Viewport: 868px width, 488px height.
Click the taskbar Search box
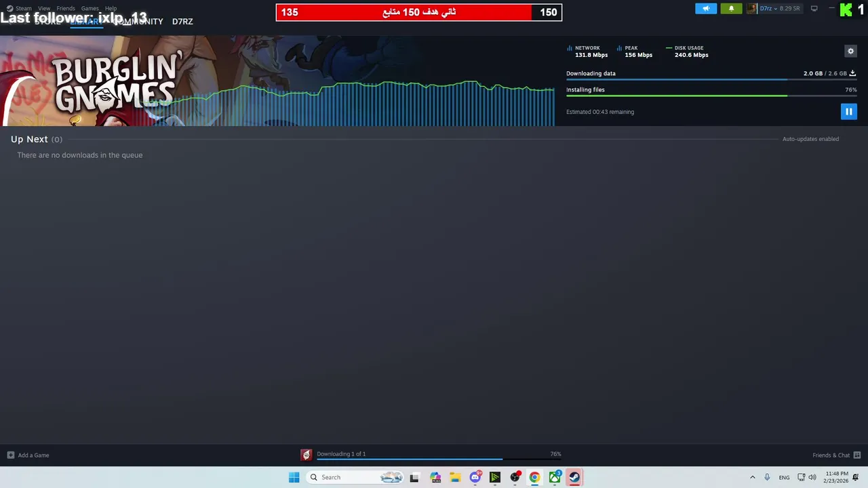356,477
